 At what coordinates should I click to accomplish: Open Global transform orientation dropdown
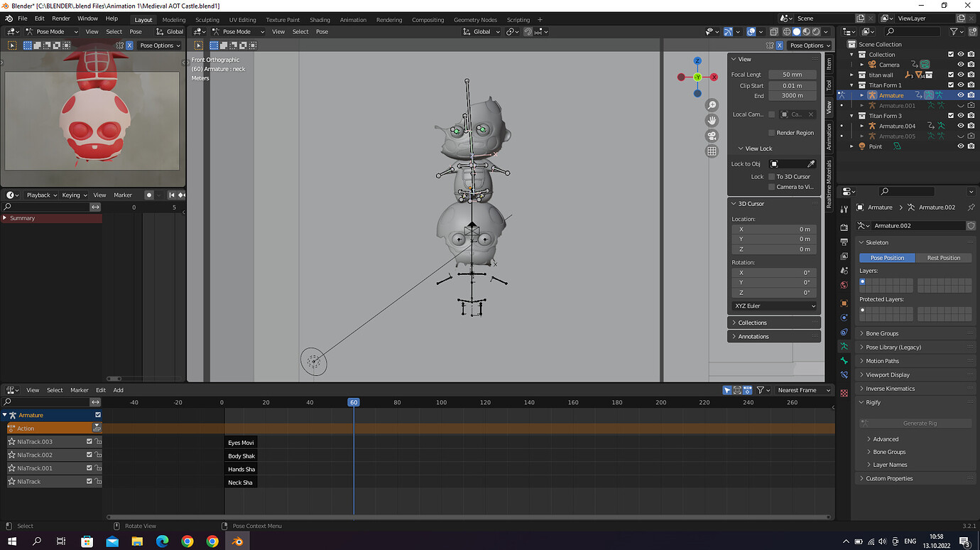(x=481, y=31)
